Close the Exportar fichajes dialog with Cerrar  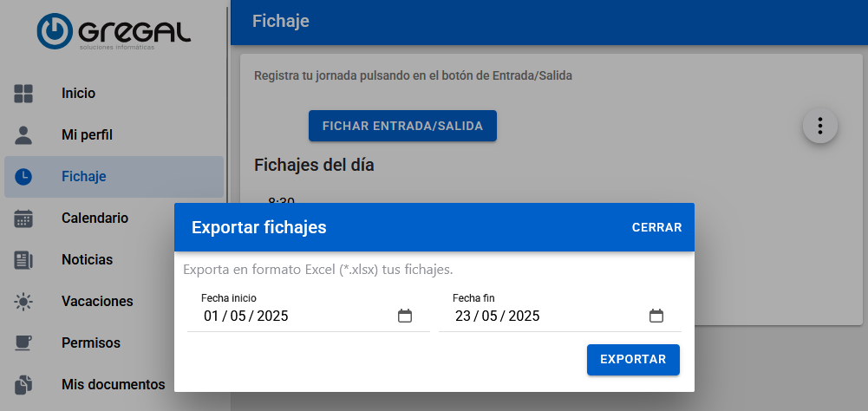[656, 228]
